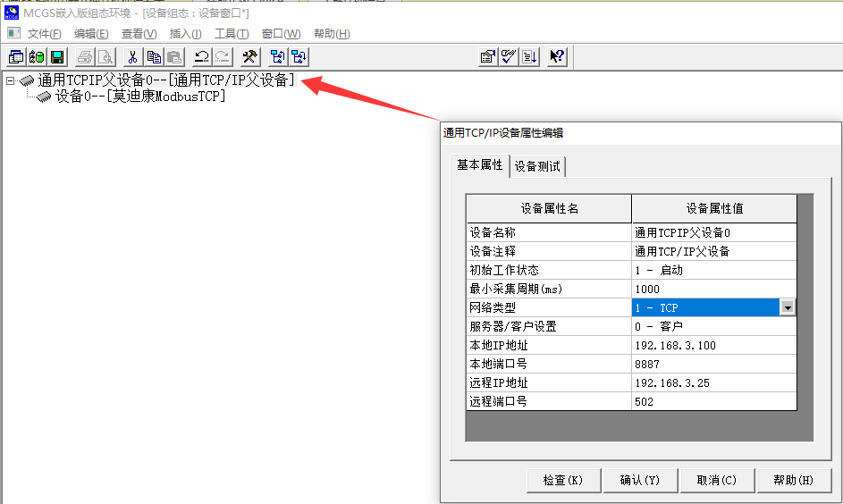Click the context Help (arrow with question mark) icon

(557, 57)
